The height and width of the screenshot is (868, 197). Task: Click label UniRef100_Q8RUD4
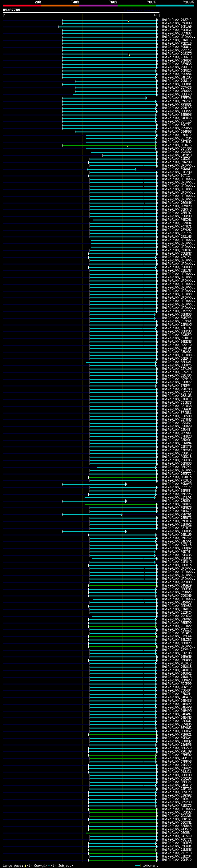pos(177,501)
